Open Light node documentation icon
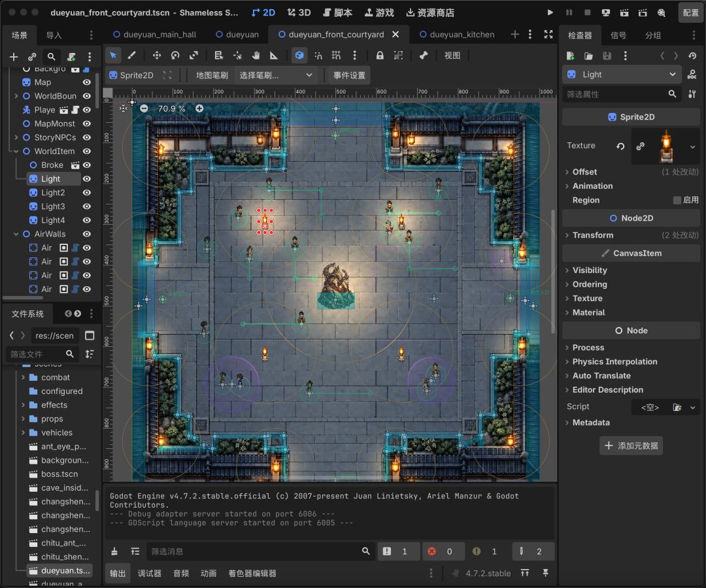This screenshot has width=706, height=588. point(692,74)
